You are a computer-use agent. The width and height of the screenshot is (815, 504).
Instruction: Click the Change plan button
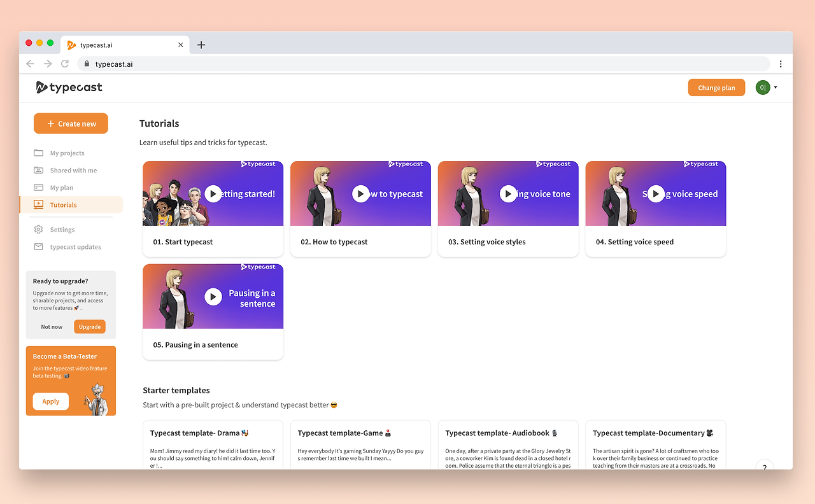point(716,88)
